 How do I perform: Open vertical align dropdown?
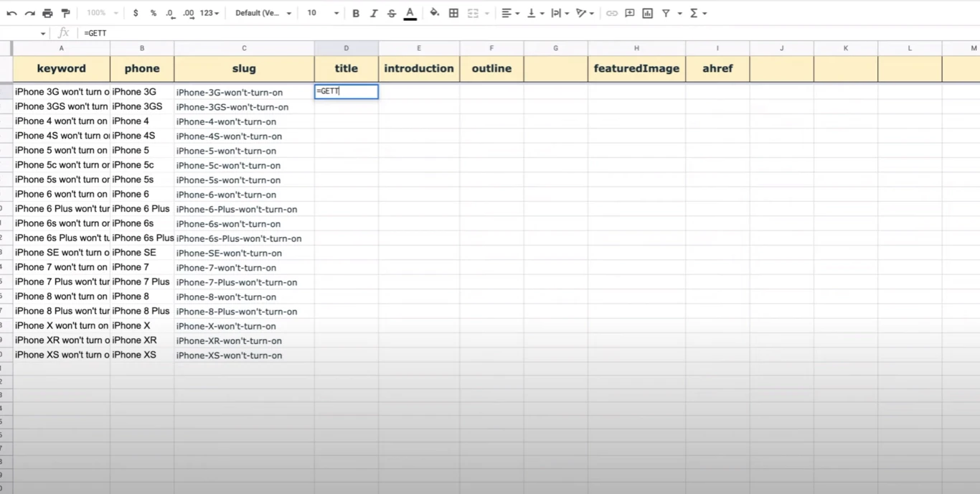534,13
